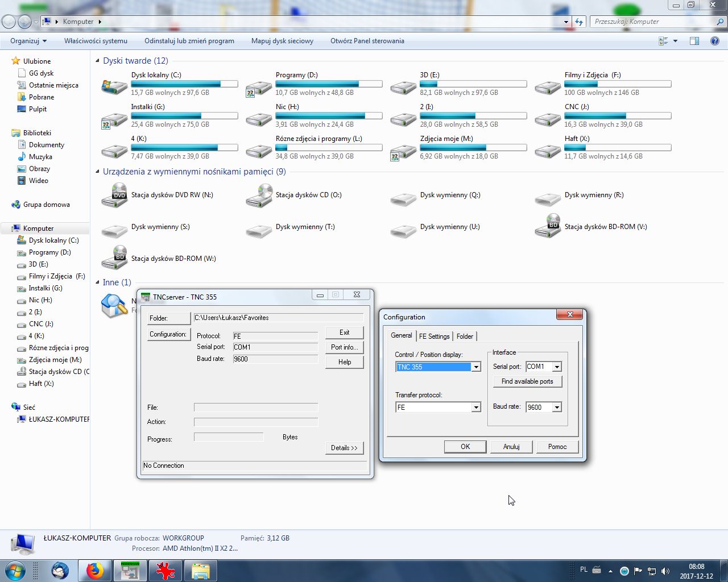Click Configuration: button in TNCserver
Image resolution: width=728 pixels, height=582 pixels.
pyautogui.click(x=169, y=334)
